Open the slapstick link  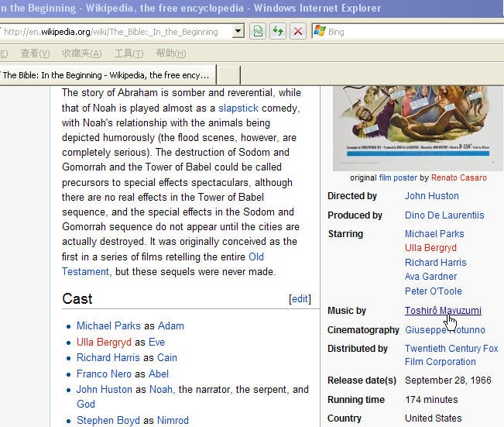pos(238,108)
